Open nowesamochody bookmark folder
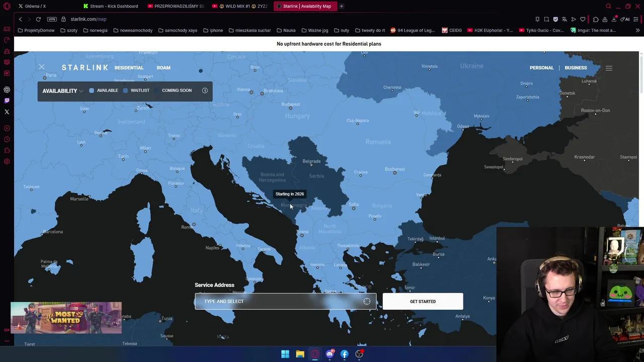 pos(133,30)
